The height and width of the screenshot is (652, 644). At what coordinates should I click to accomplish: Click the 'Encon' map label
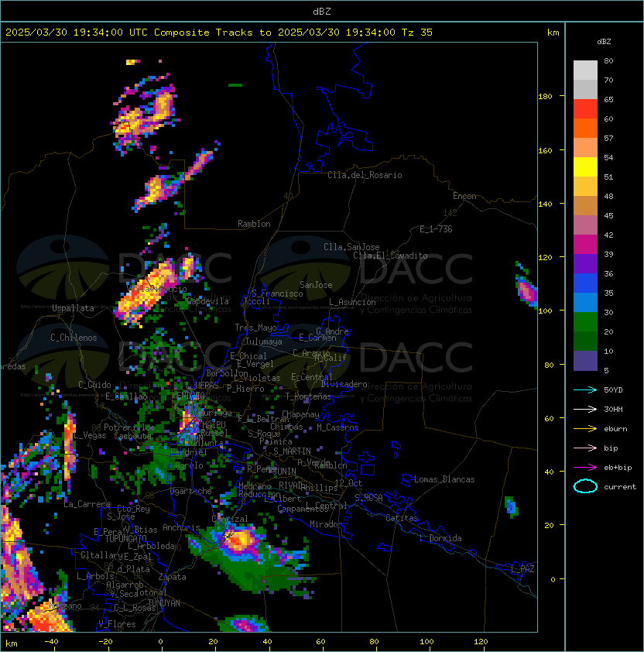click(x=464, y=196)
